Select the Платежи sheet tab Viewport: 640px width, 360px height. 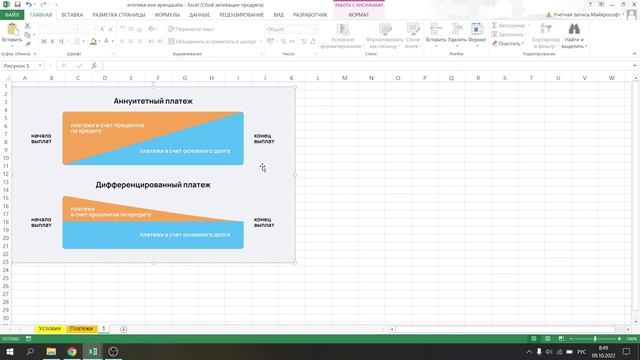tap(81, 329)
